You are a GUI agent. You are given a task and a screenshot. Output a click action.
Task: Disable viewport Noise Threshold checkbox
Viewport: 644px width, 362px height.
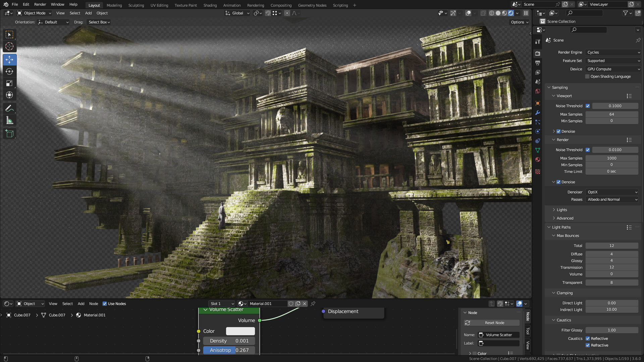coord(588,106)
